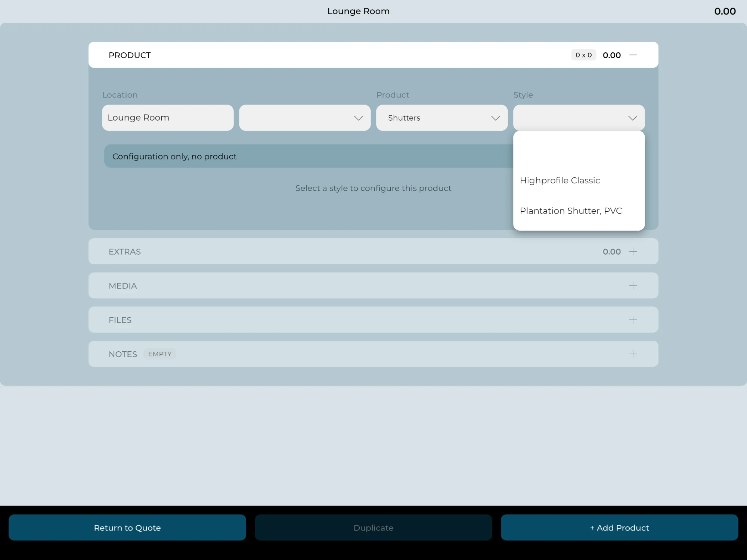
Task: Click the PRODUCT section header title
Action: click(x=130, y=55)
